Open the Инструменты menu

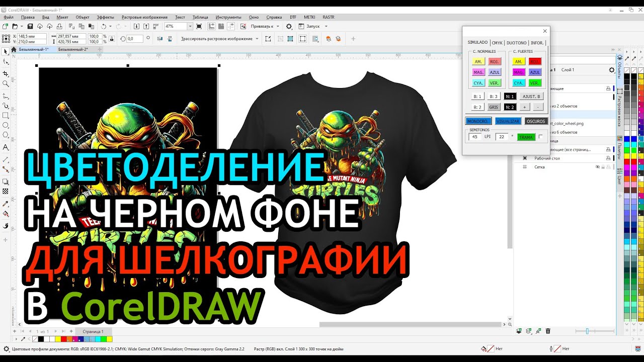click(228, 17)
